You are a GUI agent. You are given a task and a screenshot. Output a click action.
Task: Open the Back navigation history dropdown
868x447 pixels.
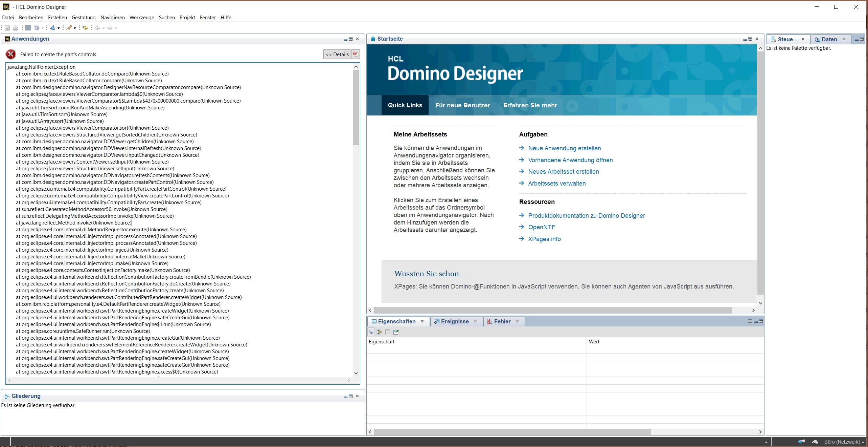[104, 28]
